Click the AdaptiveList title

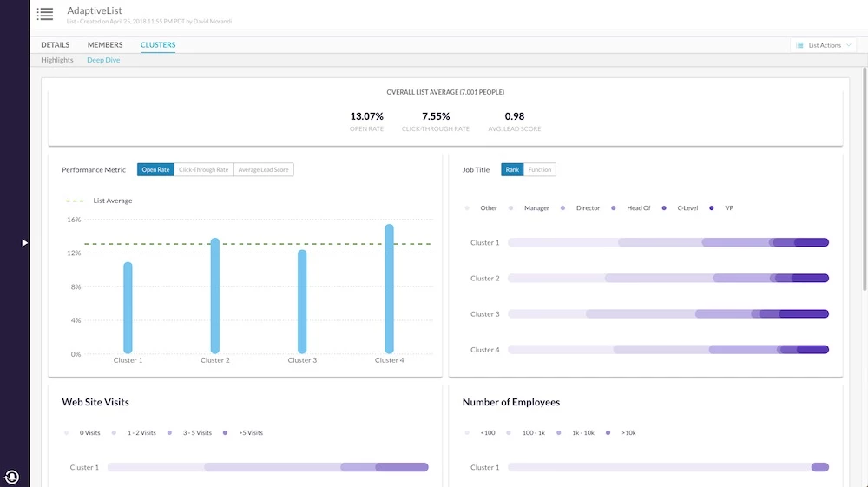pyautogui.click(x=94, y=10)
